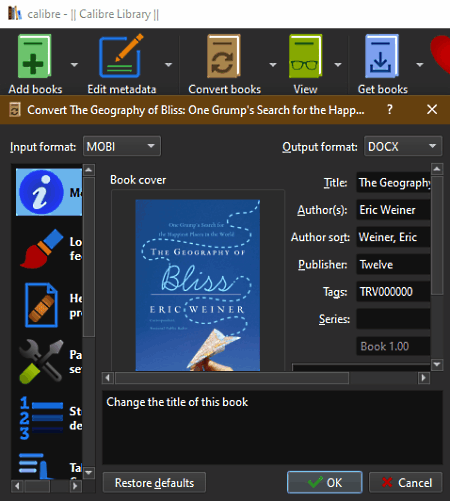Expand the View dropdown arrow
Viewport: 450px width, 501px height.
338,64
